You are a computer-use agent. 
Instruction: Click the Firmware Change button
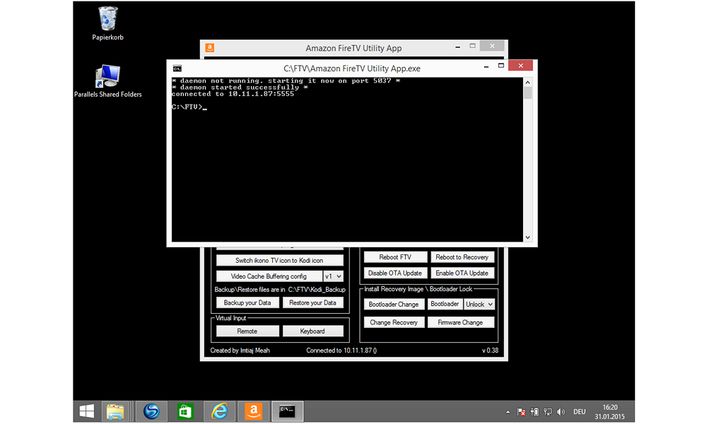point(461,322)
